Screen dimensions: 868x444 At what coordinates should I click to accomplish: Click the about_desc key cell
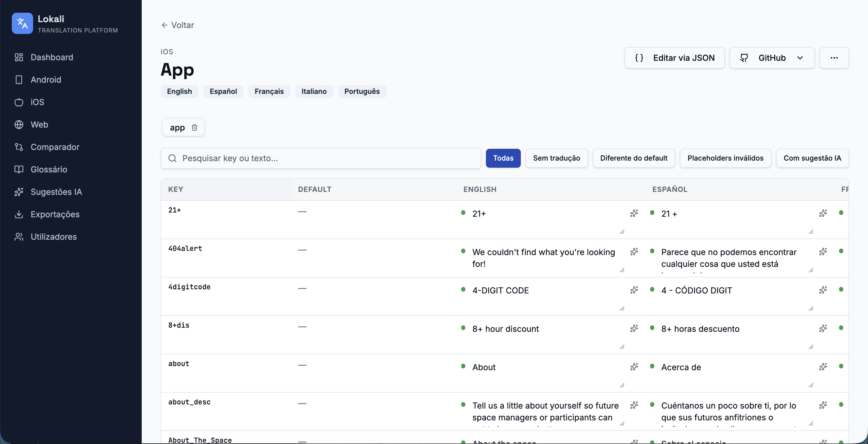(x=226, y=412)
